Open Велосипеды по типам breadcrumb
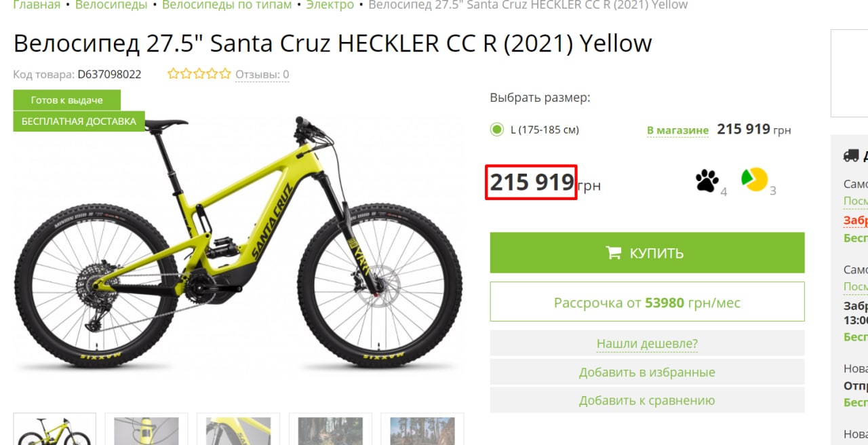Image resolution: width=868 pixels, height=445 pixels. 227,5
